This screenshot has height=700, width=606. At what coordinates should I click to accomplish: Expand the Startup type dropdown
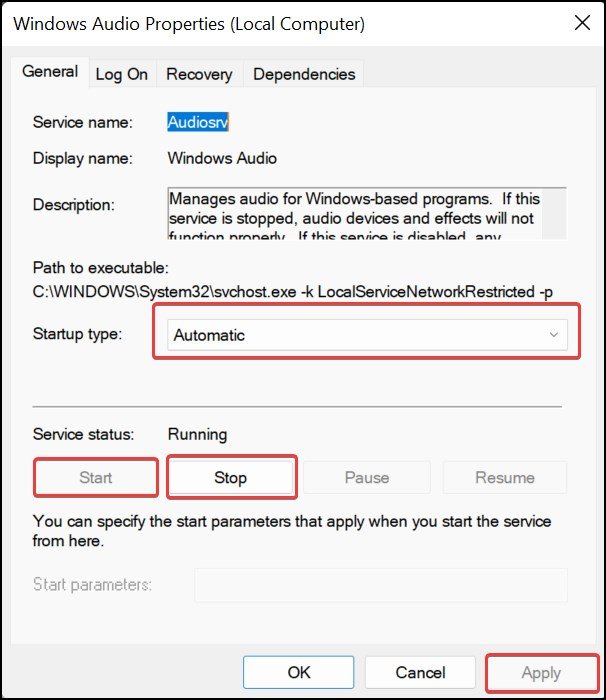click(x=367, y=335)
